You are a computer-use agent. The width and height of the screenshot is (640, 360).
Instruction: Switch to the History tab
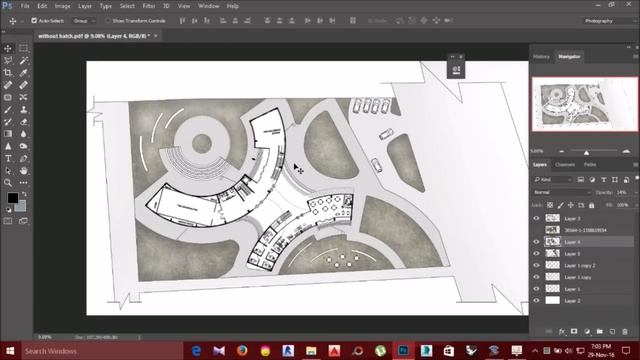point(541,56)
